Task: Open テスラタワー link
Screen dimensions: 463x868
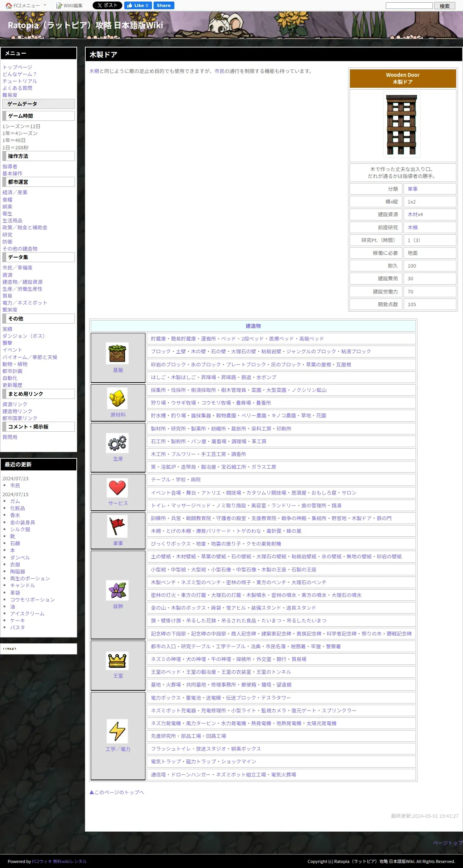Action: coord(276,698)
